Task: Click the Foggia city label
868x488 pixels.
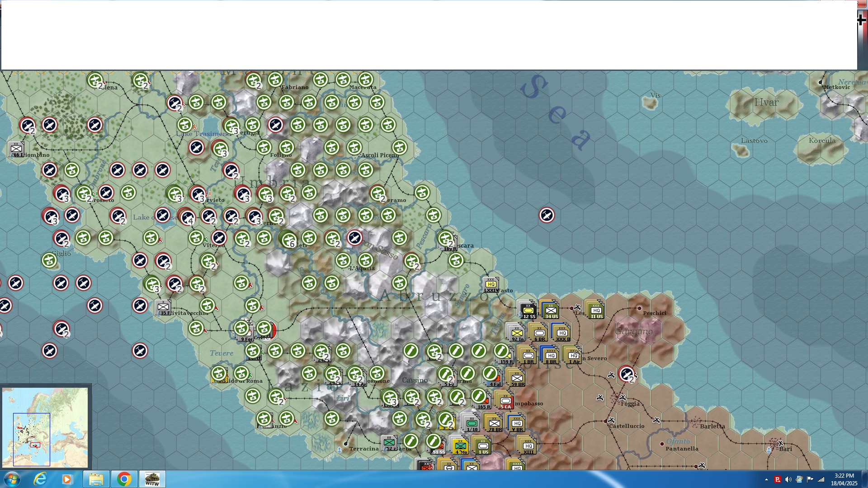Action: point(630,404)
